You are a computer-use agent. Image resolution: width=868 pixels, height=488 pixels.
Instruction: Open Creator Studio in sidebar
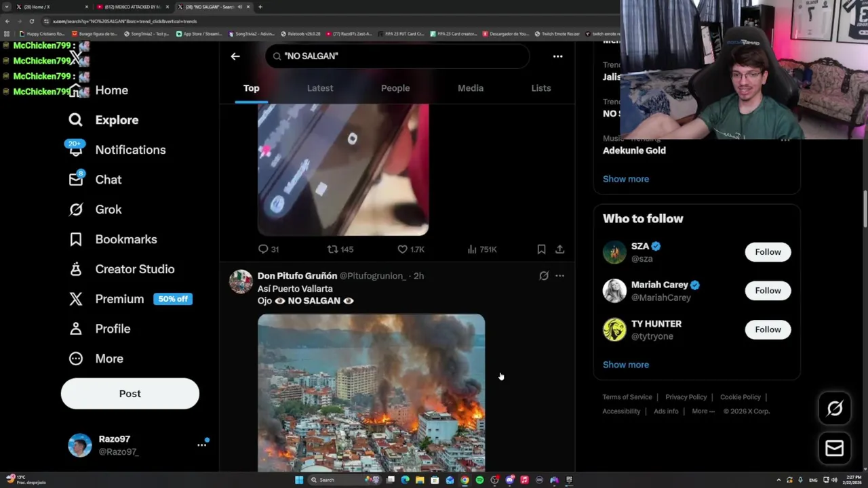point(121,269)
